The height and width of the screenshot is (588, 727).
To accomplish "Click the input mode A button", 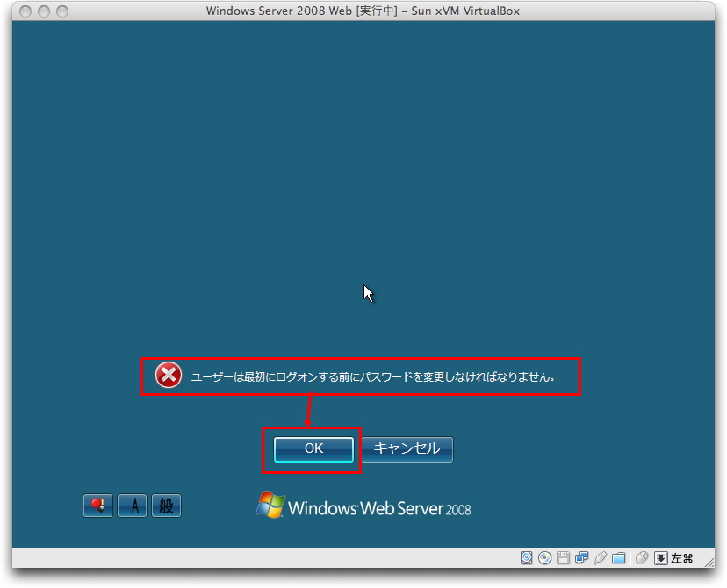I will click(132, 506).
